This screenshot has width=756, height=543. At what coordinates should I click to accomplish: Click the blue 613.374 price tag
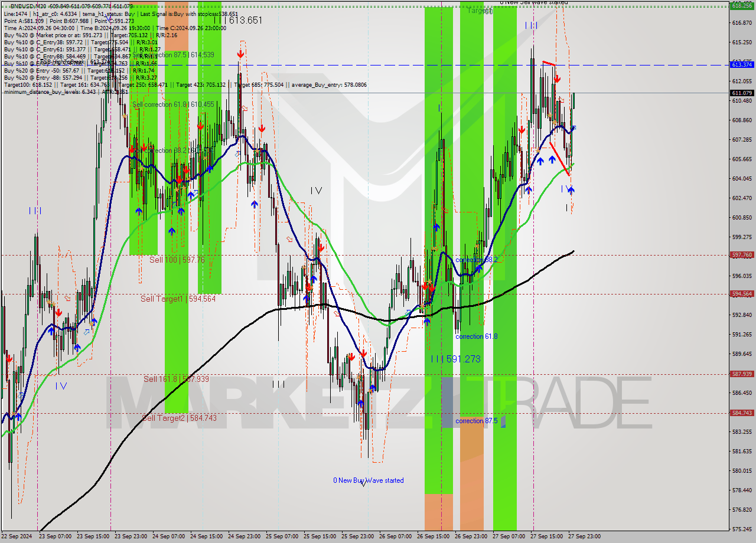point(742,64)
